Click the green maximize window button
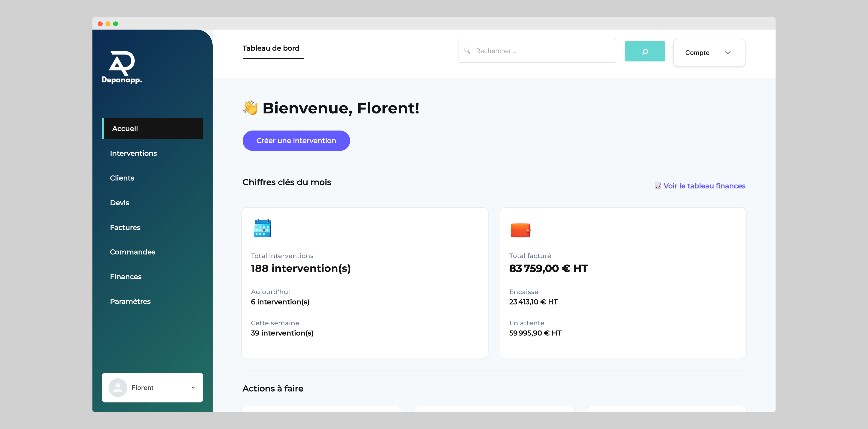This screenshot has height=429, width=868. tap(116, 24)
